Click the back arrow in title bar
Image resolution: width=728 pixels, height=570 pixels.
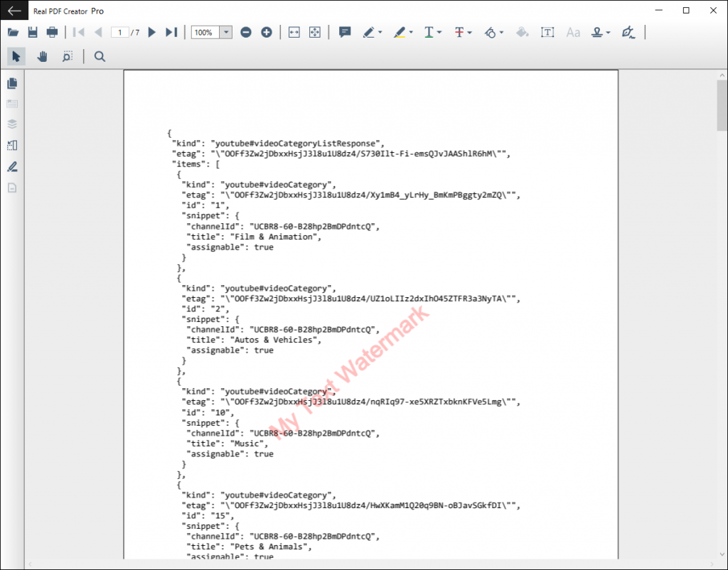14,11
